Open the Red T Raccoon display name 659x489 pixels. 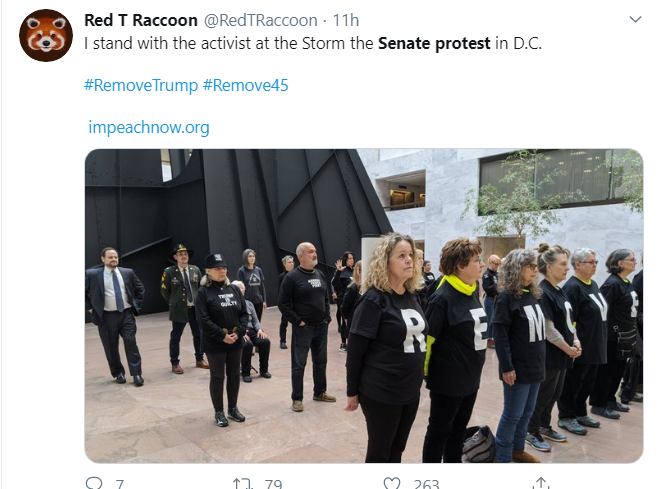[x=141, y=20]
